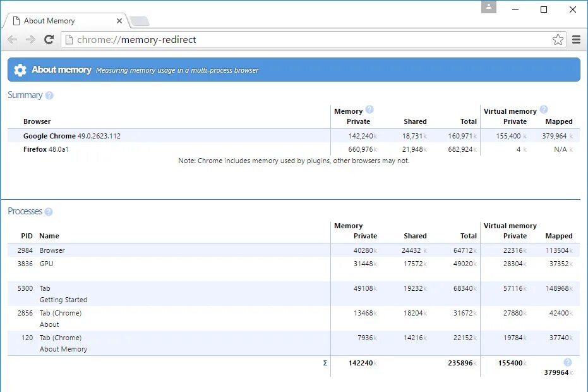
Task: Click the About memory banner title
Action: point(61,70)
